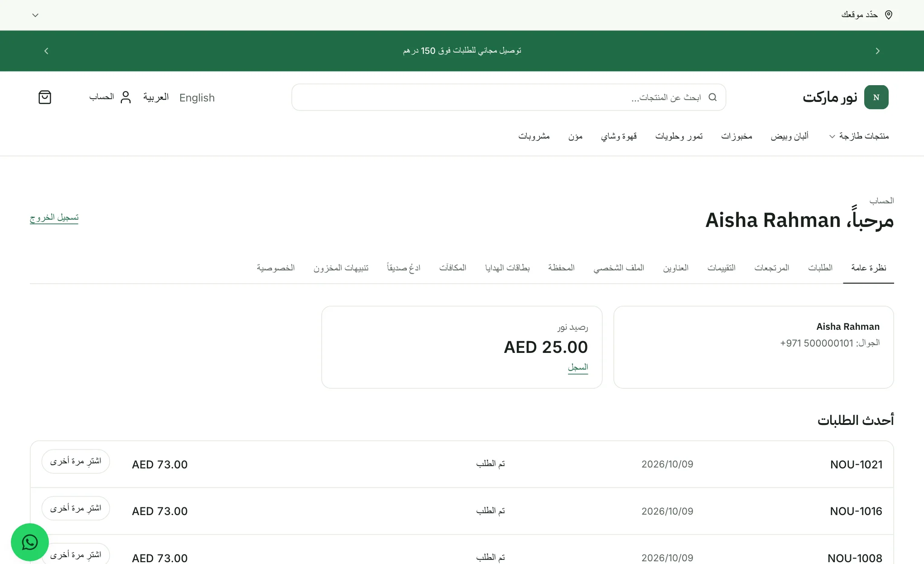Switch to the الخصوصية tab
The image size is (924, 564).
point(275,268)
